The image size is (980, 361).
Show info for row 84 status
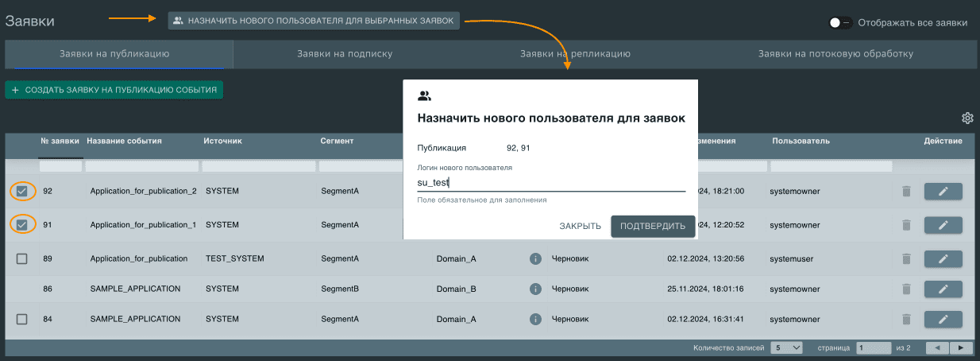point(535,319)
